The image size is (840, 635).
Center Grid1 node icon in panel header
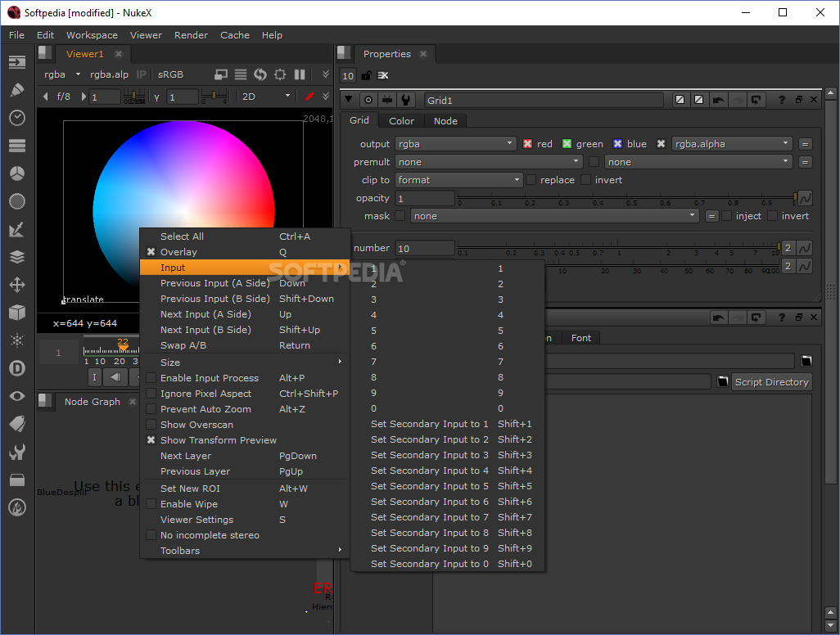[368, 100]
